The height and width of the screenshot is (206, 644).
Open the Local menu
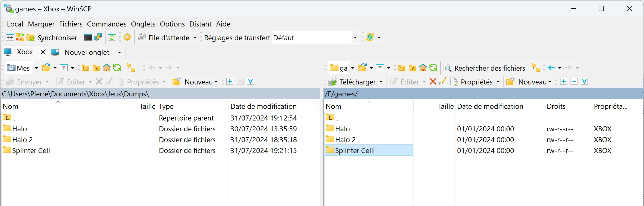pos(15,24)
